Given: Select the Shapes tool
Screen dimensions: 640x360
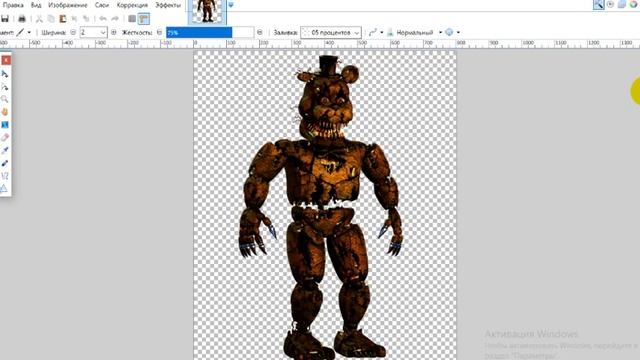Looking at the screenshot, I should click(x=5, y=188).
